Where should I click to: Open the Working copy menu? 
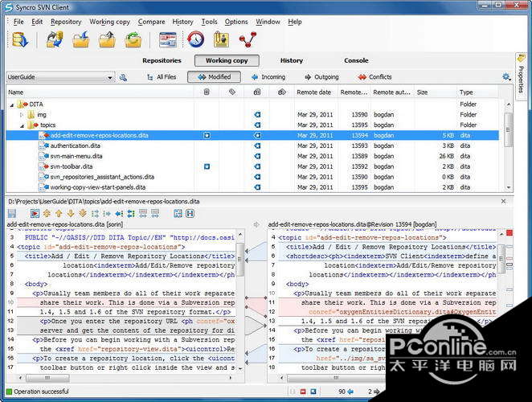click(109, 22)
